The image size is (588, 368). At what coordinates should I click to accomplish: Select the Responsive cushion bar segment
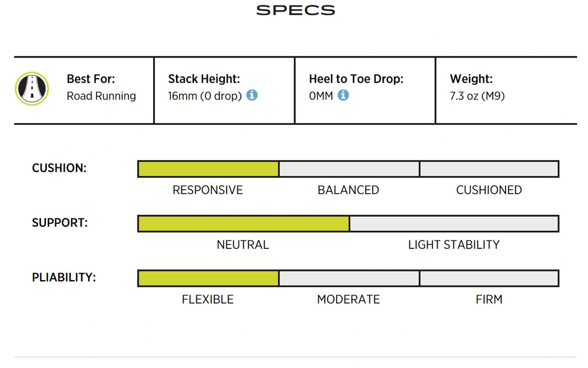tap(208, 169)
